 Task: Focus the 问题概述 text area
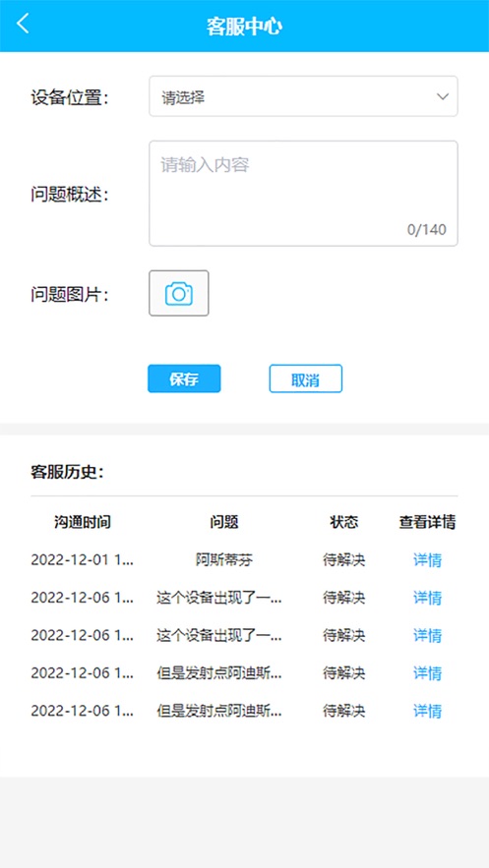click(303, 194)
